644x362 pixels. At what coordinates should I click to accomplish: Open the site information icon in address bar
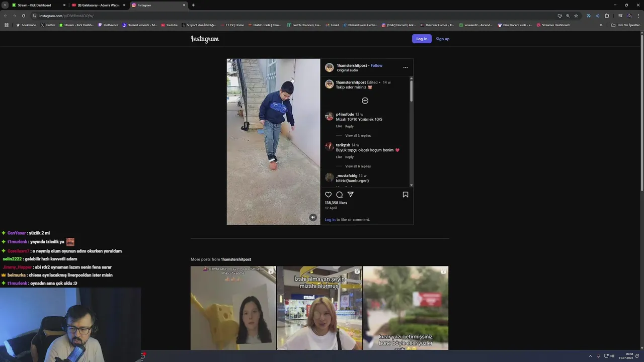34,16
